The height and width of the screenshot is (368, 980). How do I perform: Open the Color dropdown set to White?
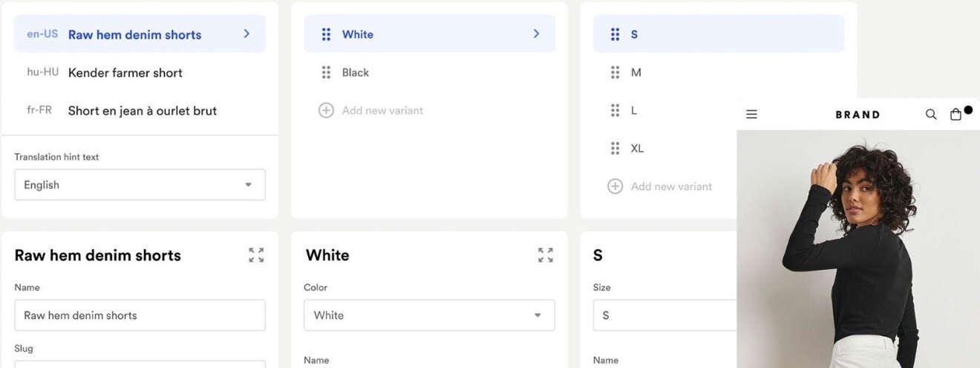(429, 315)
